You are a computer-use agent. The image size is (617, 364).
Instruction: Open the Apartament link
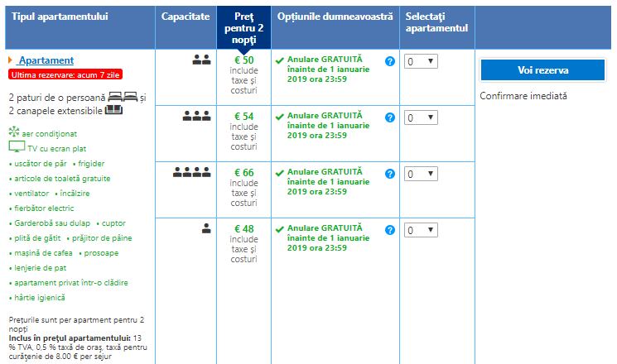pos(46,60)
